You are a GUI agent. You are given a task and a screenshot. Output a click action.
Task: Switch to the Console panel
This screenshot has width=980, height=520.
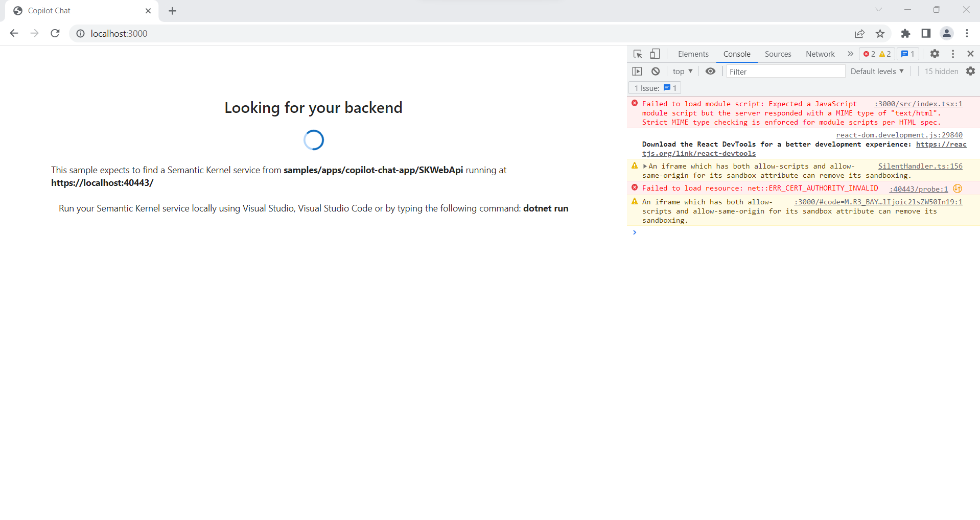tap(737, 54)
